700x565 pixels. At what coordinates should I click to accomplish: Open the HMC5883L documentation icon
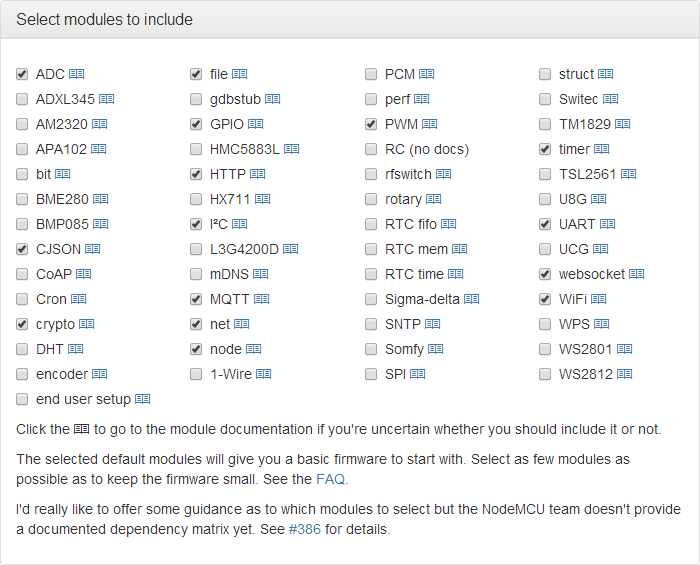coord(292,149)
